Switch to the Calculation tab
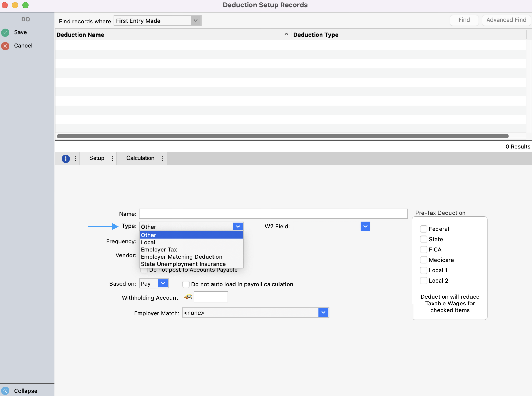This screenshot has width=532, height=396. point(140,158)
